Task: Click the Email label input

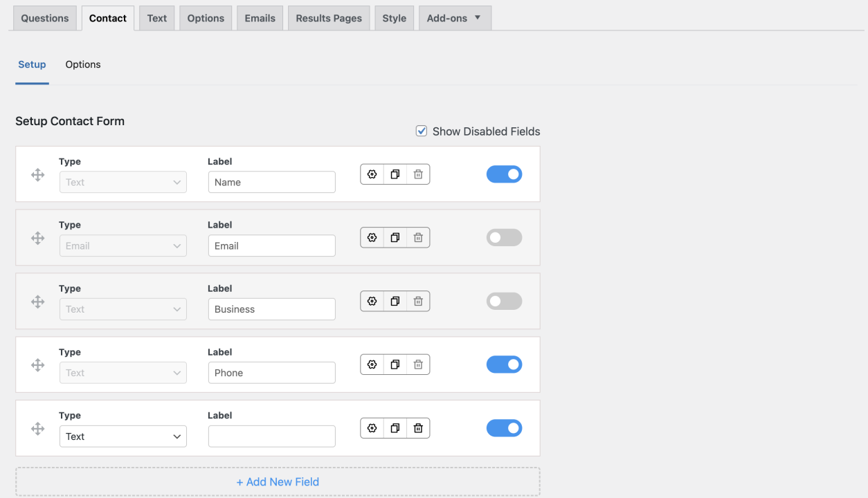Action: point(272,246)
